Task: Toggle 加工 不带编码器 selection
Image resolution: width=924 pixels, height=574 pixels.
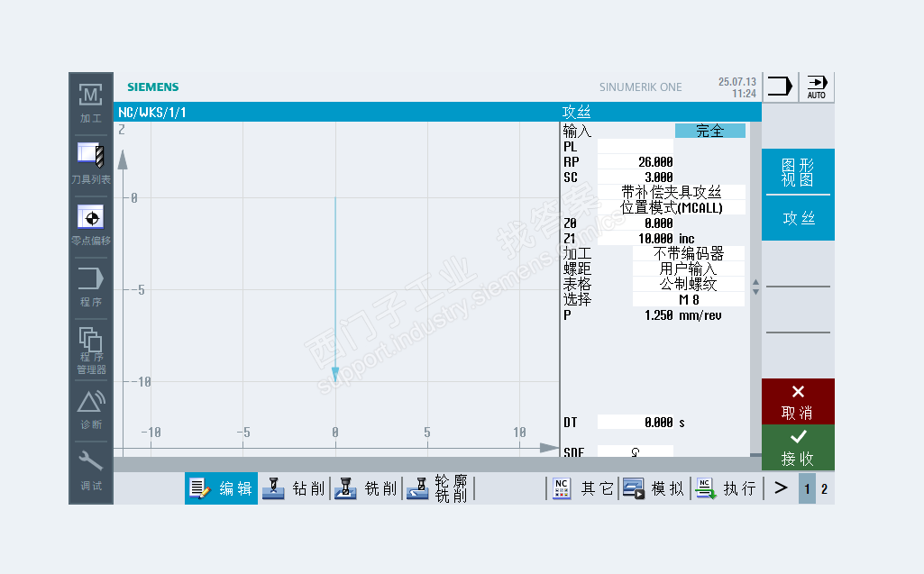Action: click(689, 253)
